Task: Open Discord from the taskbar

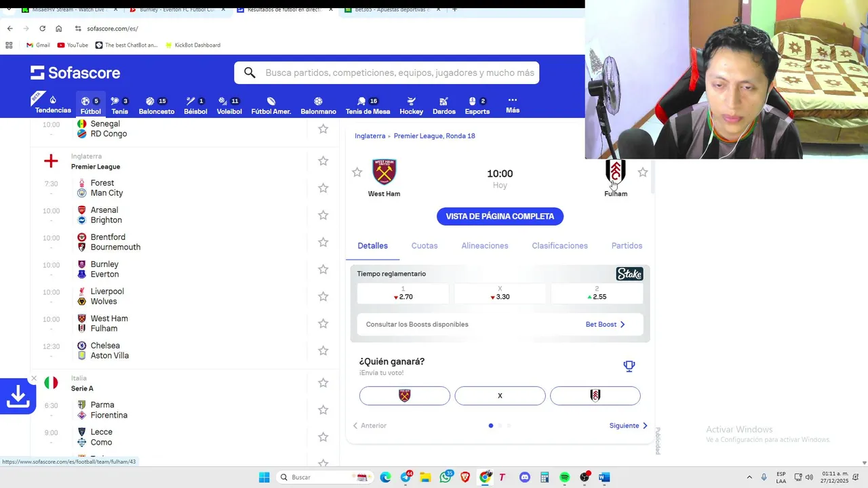Action: 524,477
